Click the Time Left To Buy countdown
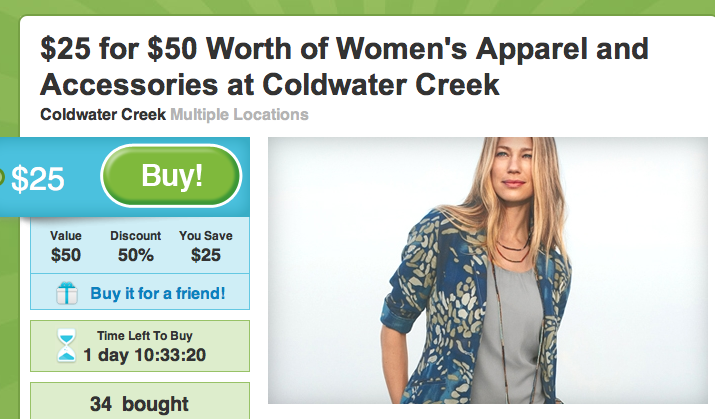715x419 pixels. [x=145, y=355]
